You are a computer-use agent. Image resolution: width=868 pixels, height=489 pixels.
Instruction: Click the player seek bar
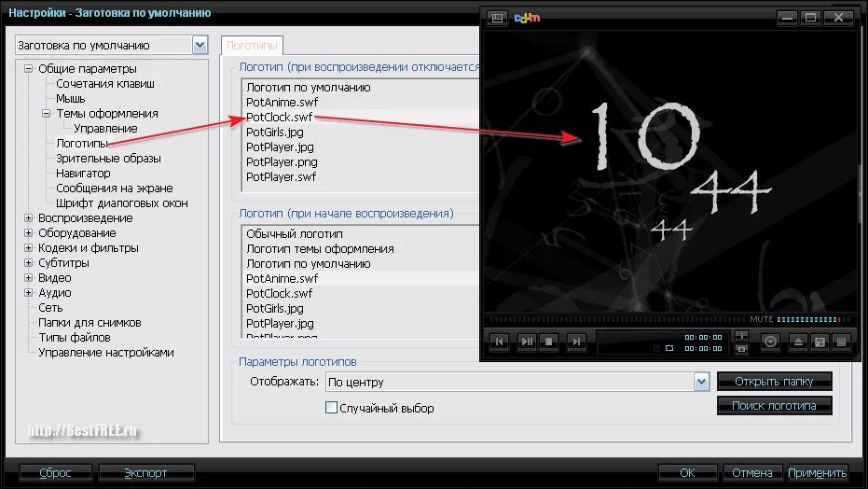[617, 319]
